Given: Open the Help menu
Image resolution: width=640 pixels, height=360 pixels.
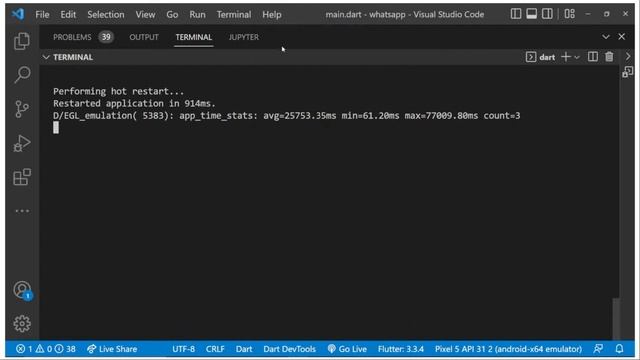Looking at the screenshot, I should pos(272,14).
